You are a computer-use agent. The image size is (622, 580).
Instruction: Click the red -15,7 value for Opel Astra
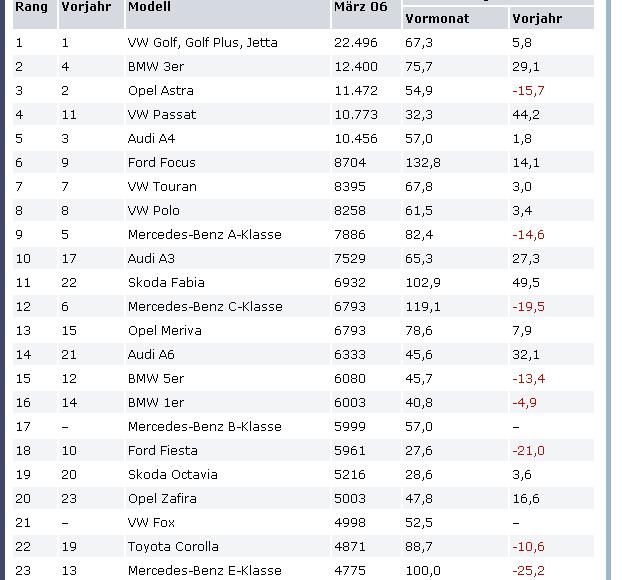point(528,91)
